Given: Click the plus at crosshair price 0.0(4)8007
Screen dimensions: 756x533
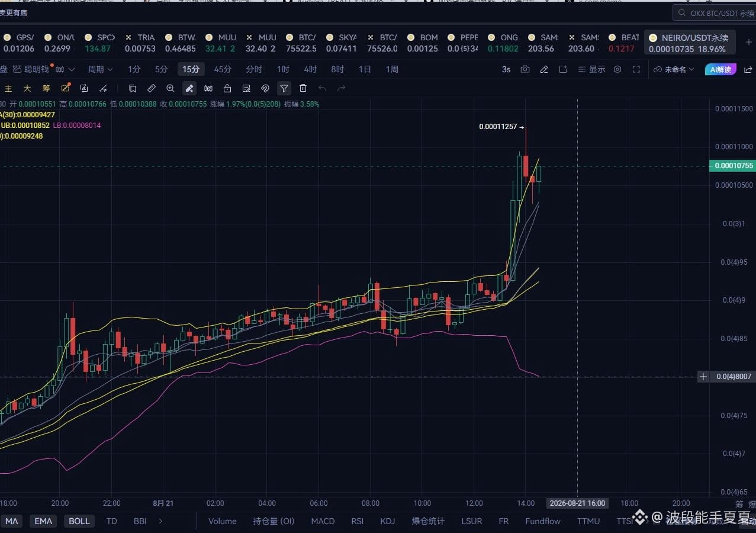Looking at the screenshot, I should pyautogui.click(x=703, y=377).
